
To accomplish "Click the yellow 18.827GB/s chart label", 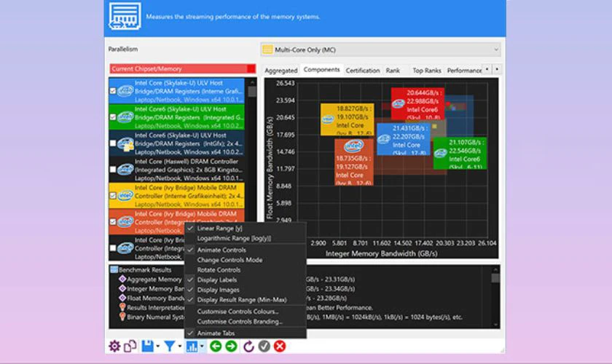I will click(x=347, y=119).
